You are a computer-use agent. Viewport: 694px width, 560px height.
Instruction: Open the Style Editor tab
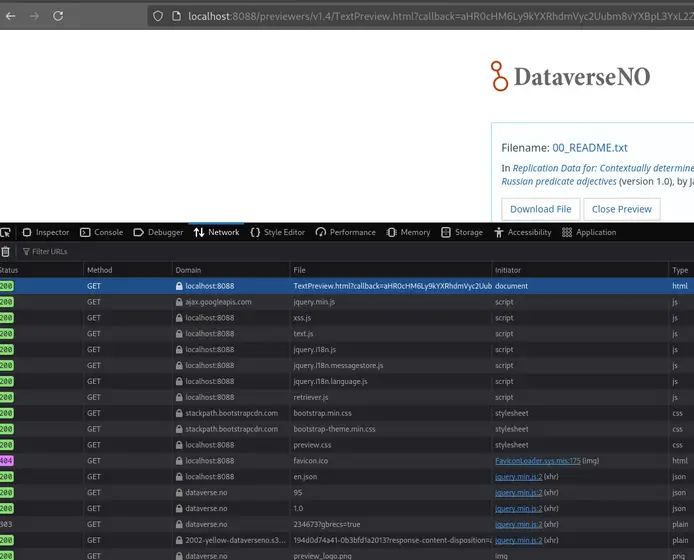click(x=277, y=232)
